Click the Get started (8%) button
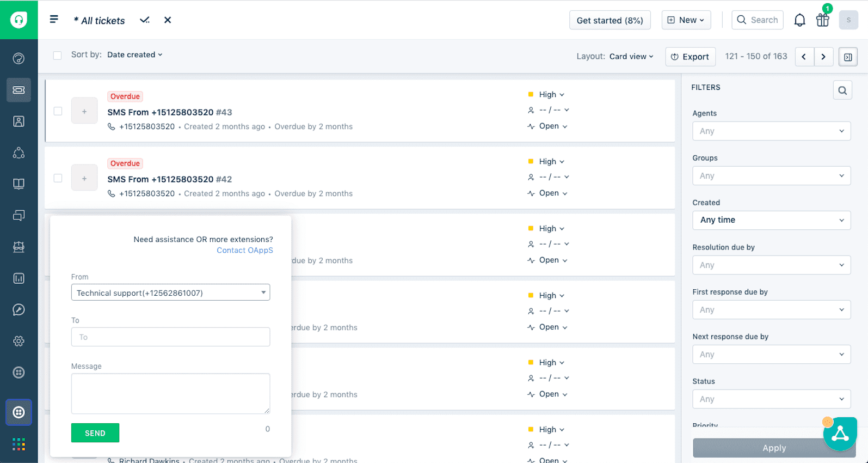Image resolution: width=868 pixels, height=463 pixels. (x=610, y=20)
